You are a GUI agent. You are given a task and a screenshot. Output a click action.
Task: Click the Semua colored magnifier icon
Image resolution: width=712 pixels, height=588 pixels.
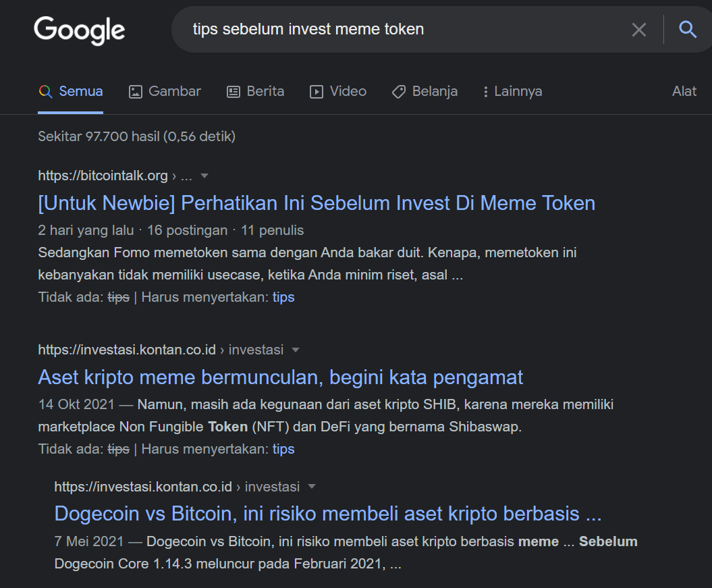pyautogui.click(x=45, y=91)
